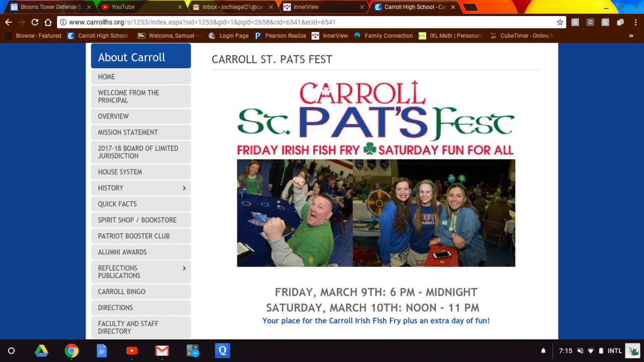The height and width of the screenshot is (362, 644).
Task: Launch Google Drive from the shelf
Action: (x=41, y=350)
